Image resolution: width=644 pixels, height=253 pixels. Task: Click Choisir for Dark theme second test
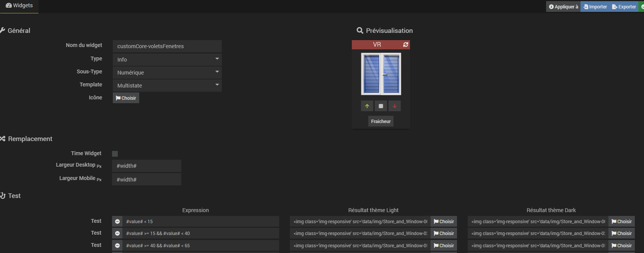tap(621, 233)
